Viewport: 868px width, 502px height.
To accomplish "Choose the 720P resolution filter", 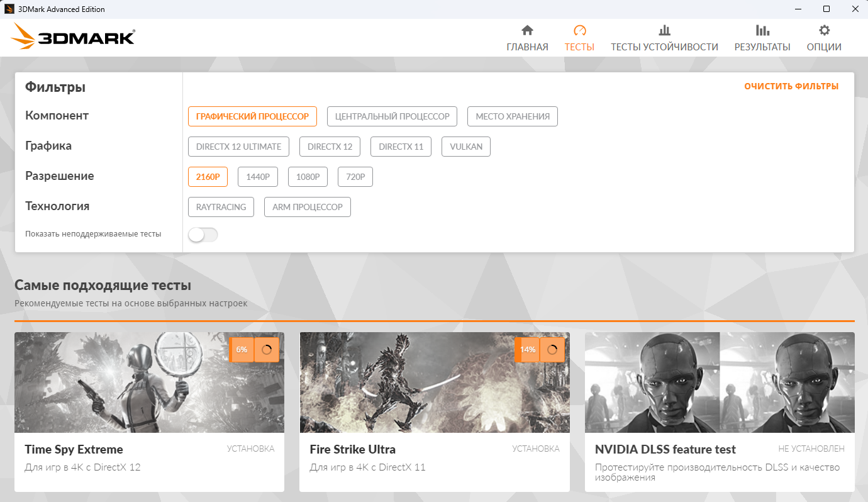I will pos(355,177).
